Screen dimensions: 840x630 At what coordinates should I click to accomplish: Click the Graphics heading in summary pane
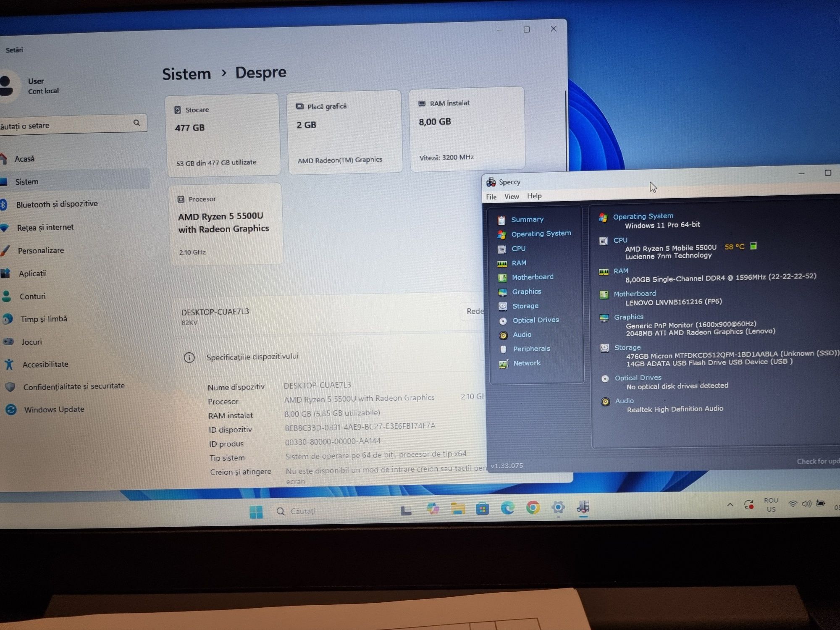pyautogui.click(x=628, y=317)
